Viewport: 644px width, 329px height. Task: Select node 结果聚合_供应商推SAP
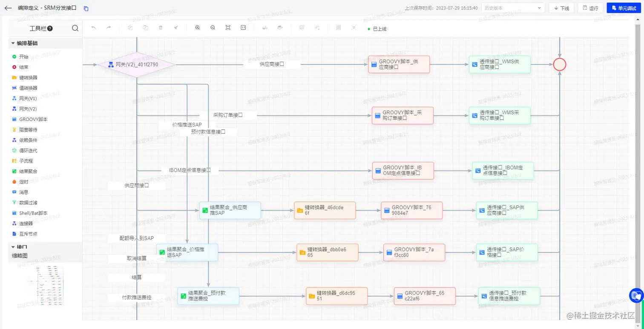(230, 210)
